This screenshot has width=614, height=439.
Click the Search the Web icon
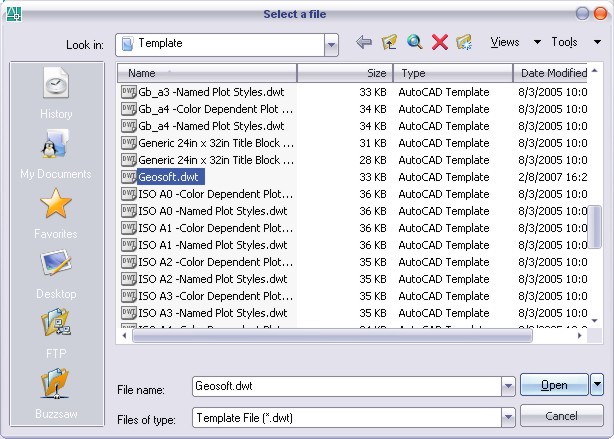(414, 43)
